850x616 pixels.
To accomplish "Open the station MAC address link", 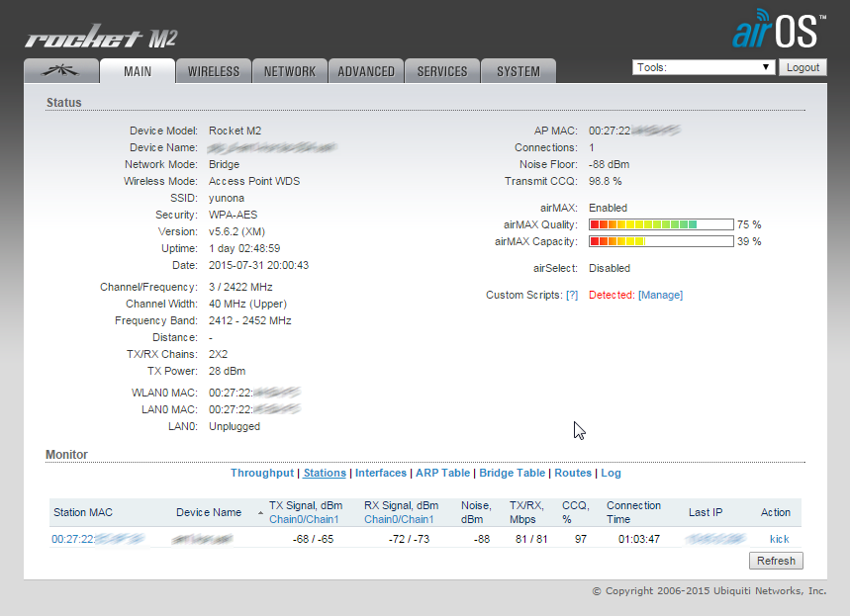I will (x=97, y=539).
